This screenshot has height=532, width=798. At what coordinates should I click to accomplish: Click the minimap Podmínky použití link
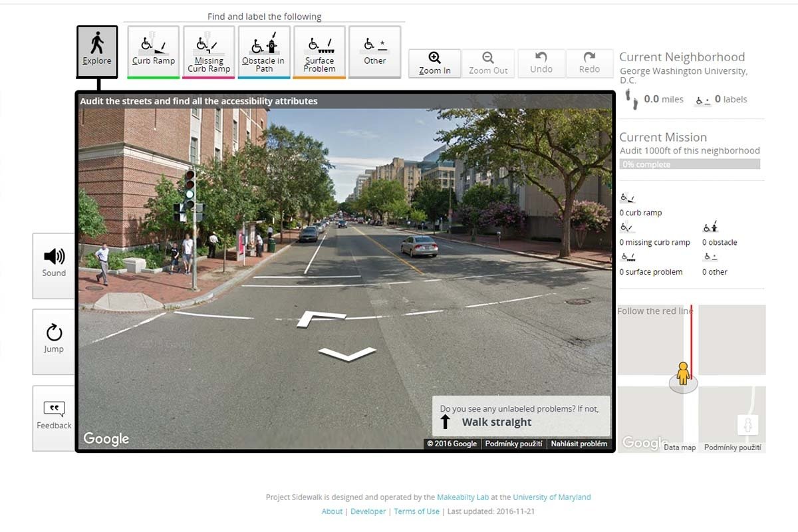pyautogui.click(x=732, y=448)
